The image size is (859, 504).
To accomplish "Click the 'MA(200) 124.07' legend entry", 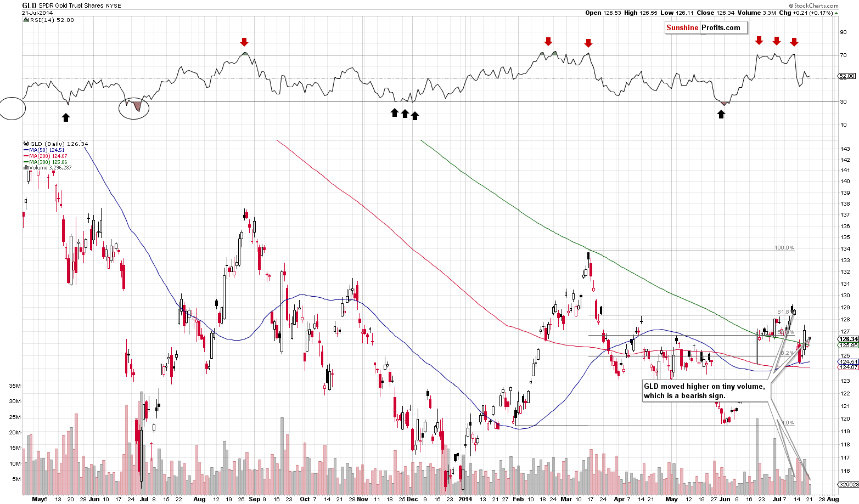I will (x=48, y=156).
